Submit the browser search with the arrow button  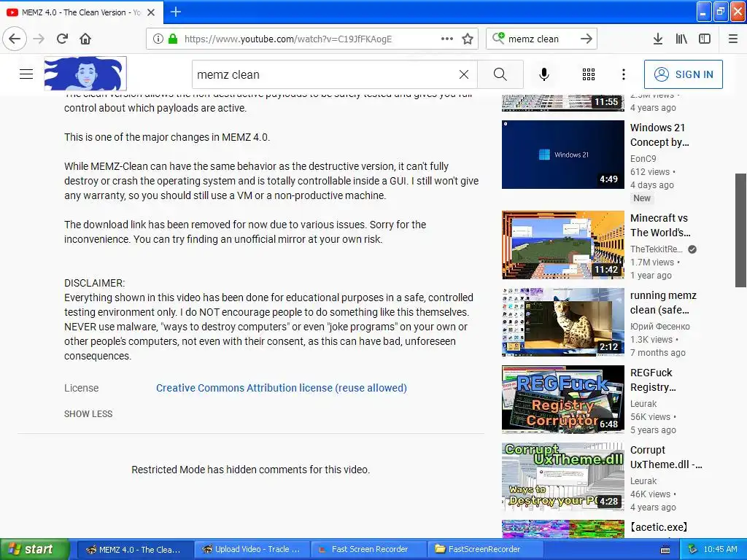tap(587, 39)
